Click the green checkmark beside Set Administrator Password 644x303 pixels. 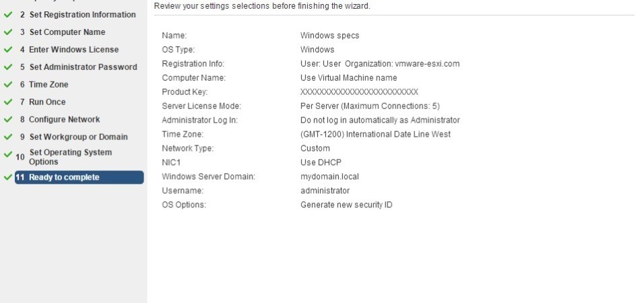click(8, 67)
